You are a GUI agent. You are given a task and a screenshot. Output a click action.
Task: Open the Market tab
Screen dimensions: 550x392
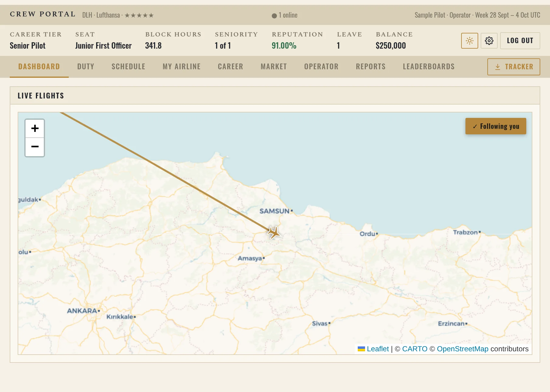(273, 67)
